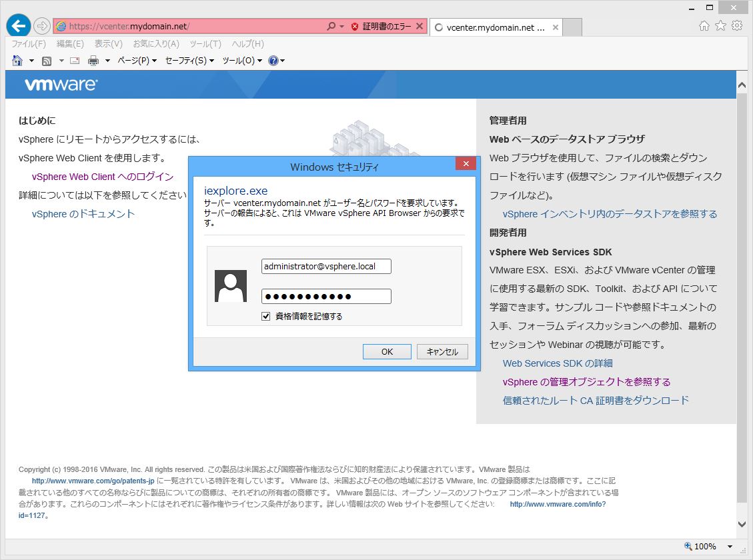Viewport: 753px width, 560px height.
Task: Expand the print options dropdown arrow
Action: tap(107, 61)
